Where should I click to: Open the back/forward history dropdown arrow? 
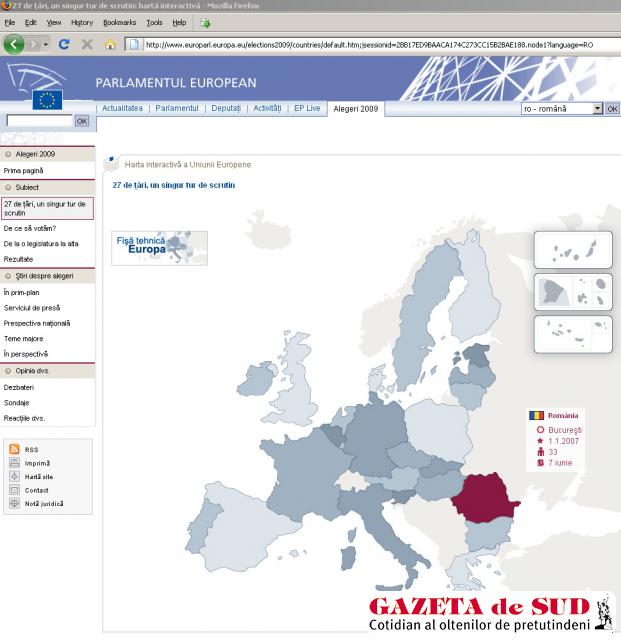[45, 44]
